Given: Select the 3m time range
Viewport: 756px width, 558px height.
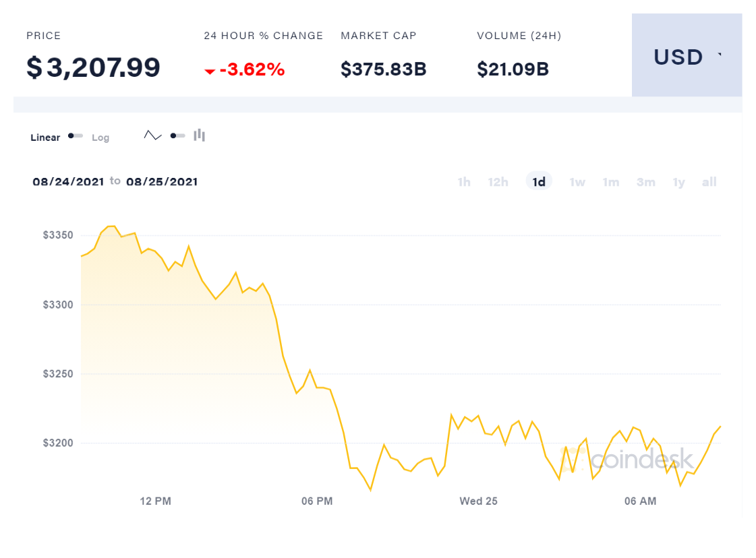Looking at the screenshot, I should click(x=646, y=182).
